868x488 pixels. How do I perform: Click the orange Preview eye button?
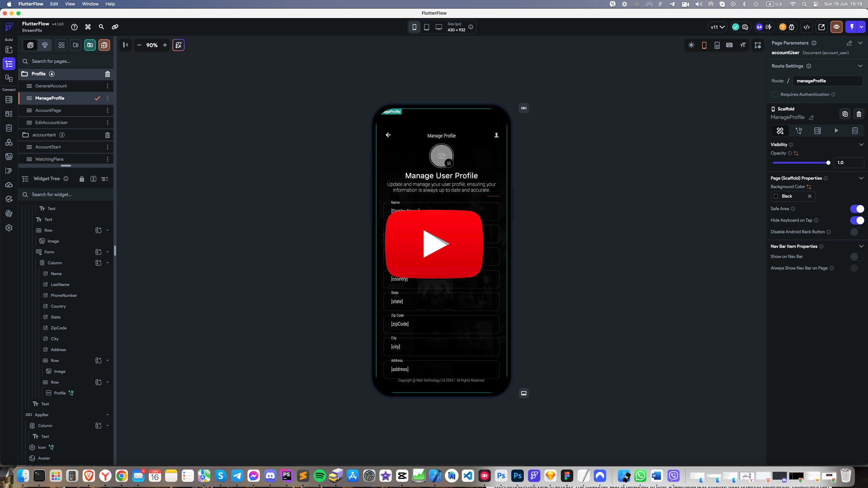[x=836, y=27]
